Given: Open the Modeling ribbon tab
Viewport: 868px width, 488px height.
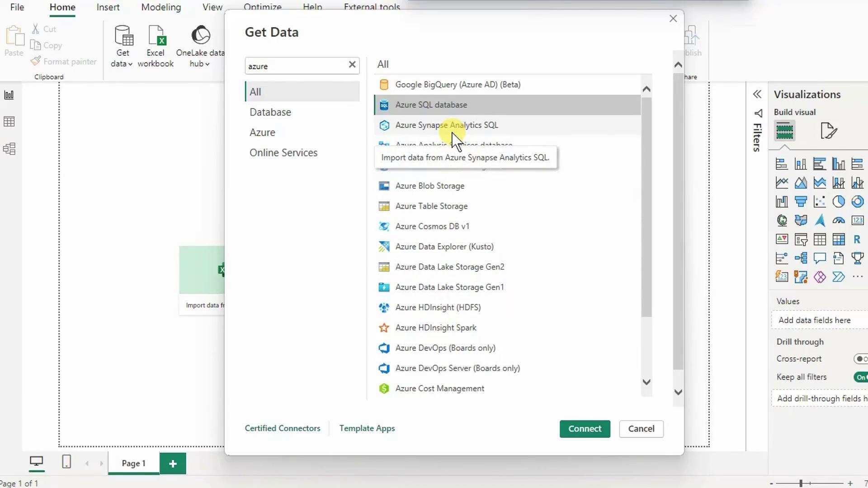Looking at the screenshot, I should pyautogui.click(x=161, y=7).
